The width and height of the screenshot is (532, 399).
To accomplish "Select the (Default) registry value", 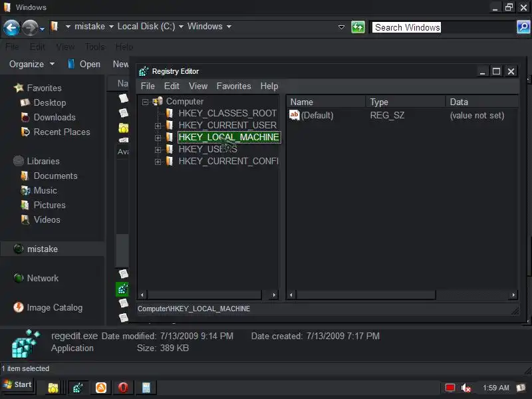I will tap(317, 115).
